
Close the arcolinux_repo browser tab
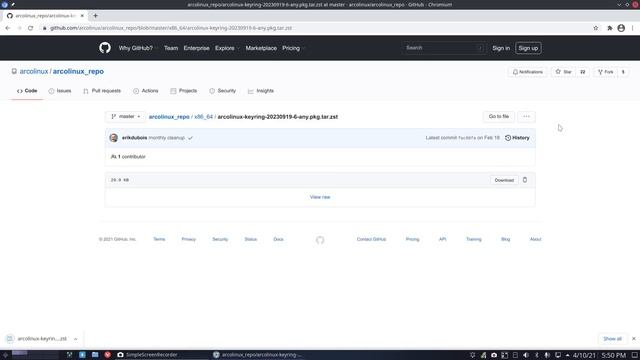[82, 16]
